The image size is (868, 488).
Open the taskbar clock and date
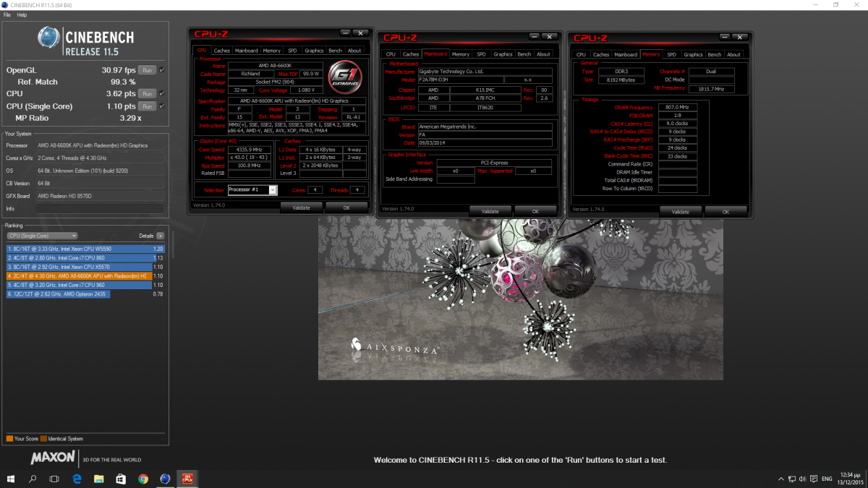(x=851, y=479)
